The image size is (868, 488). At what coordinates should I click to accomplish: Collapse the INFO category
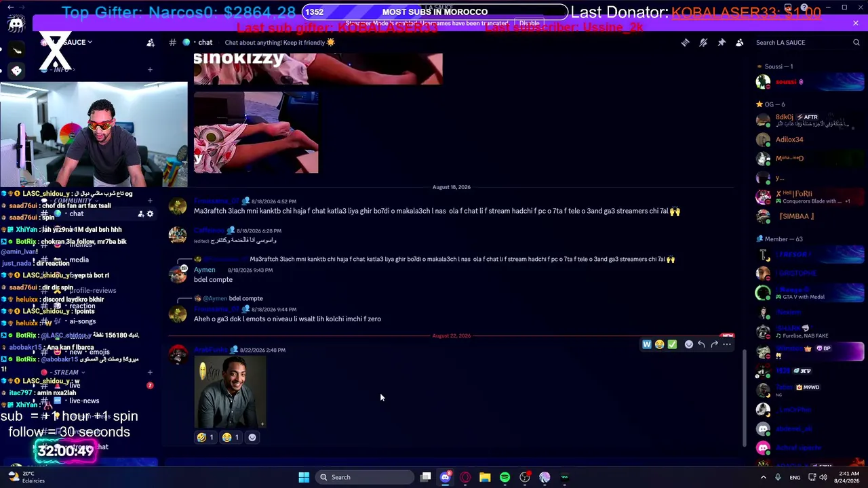(60, 69)
